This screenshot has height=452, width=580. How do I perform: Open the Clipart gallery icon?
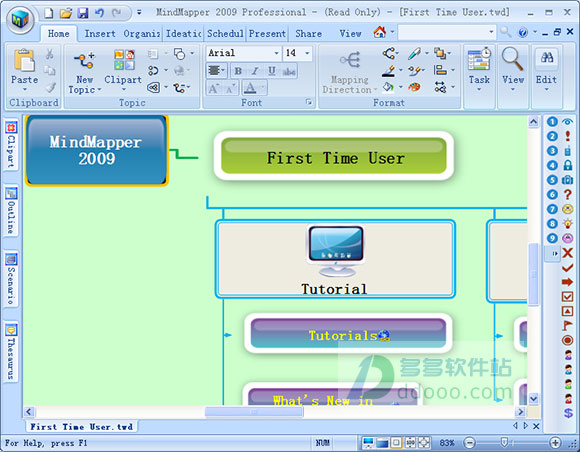pos(124,60)
